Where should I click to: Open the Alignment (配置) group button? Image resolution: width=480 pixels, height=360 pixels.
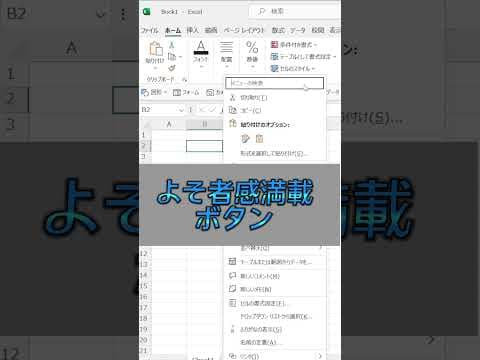(x=226, y=54)
